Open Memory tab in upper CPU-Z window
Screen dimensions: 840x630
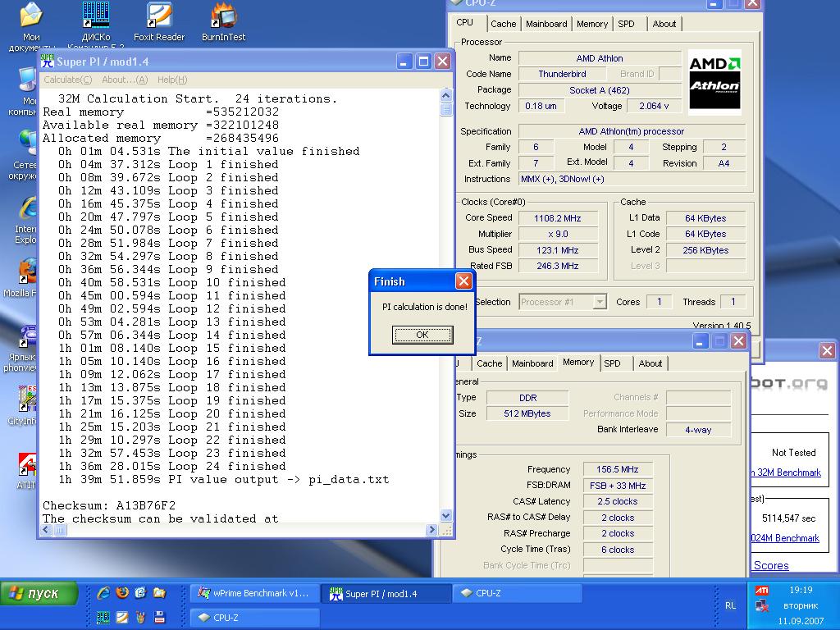click(592, 24)
